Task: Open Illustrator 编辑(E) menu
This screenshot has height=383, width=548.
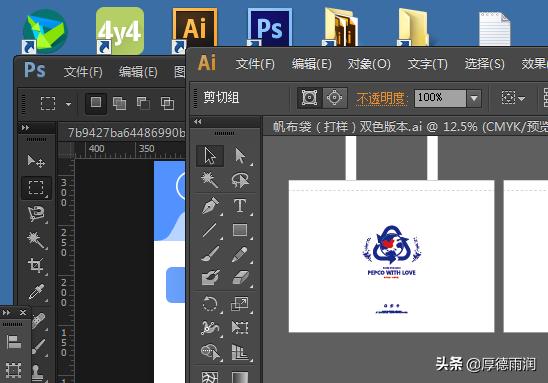Action: pyautogui.click(x=311, y=64)
